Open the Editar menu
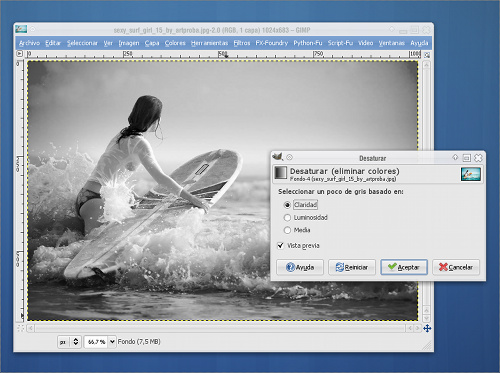The width and height of the screenshot is (500, 373). click(x=53, y=43)
